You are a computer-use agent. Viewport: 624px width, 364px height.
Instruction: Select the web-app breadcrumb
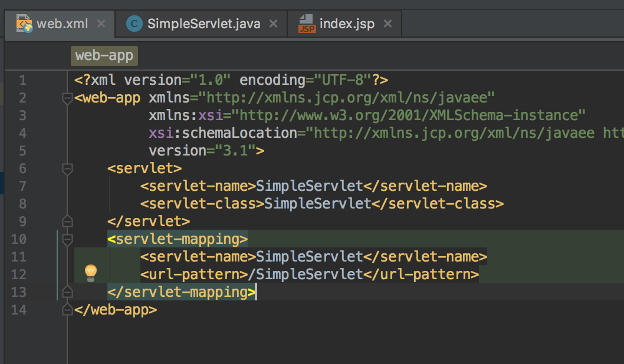point(104,55)
